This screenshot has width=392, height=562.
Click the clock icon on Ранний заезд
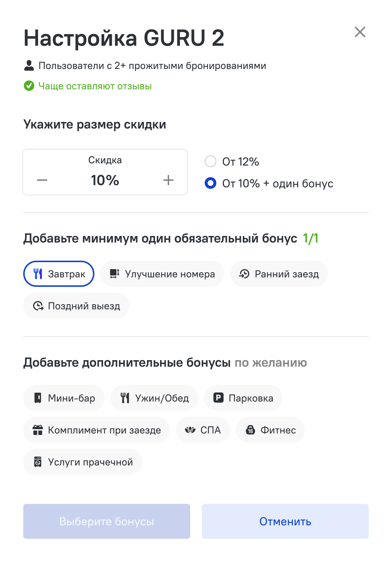[x=244, y=274]
